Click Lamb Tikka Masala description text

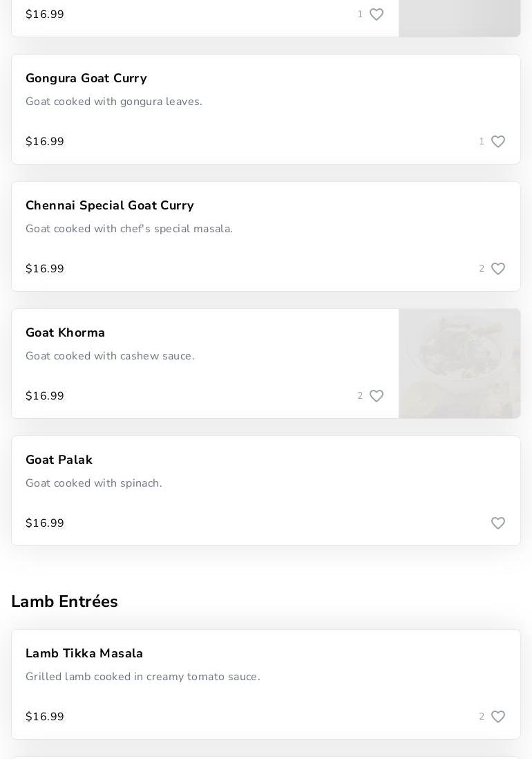[x=143, y=677]
